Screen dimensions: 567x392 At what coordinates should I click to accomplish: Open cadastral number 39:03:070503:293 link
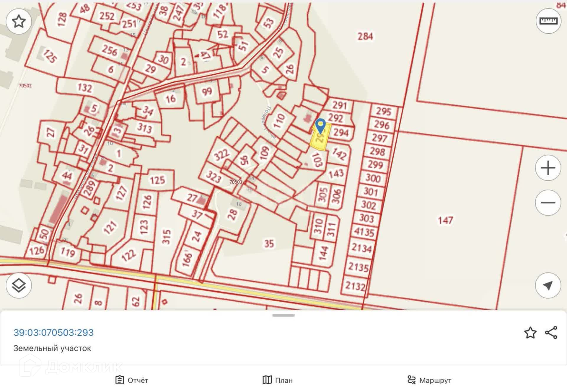[53, 333]
